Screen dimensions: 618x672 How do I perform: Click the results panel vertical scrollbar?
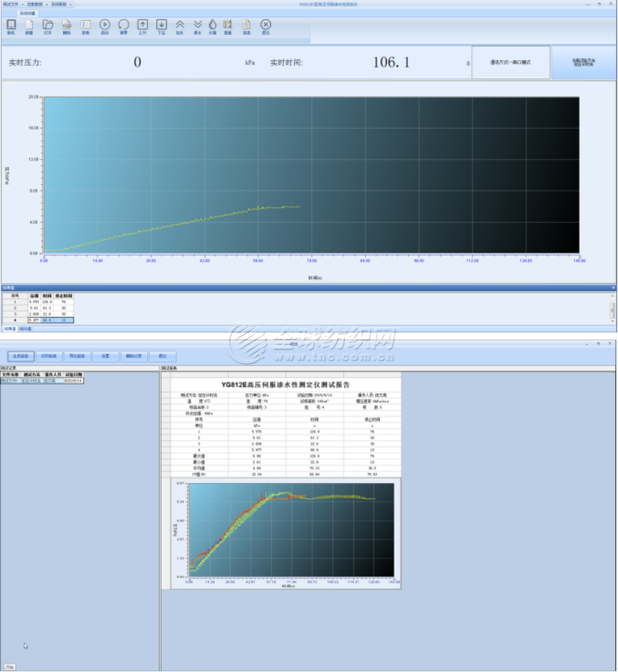[x=612, y=309]
